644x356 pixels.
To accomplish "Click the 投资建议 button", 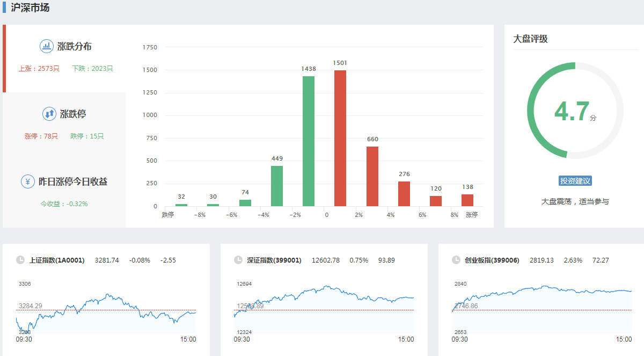I will [x=575, y=181].
